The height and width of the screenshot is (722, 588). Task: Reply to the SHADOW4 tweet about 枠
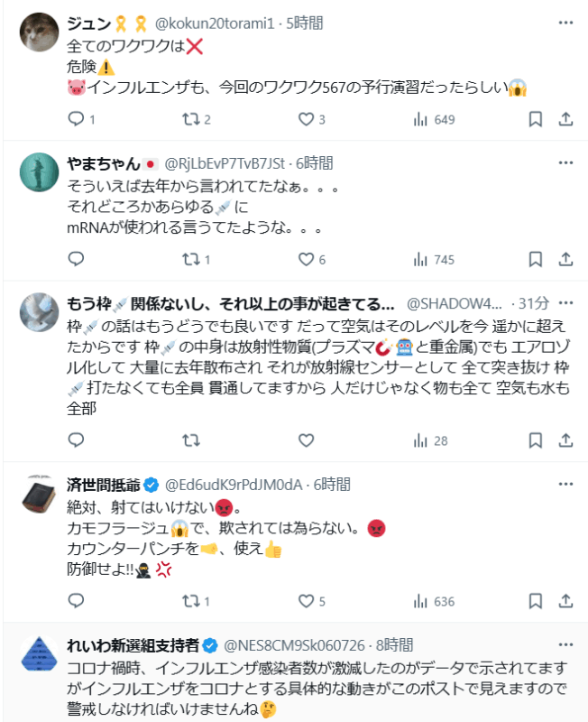(76, 440)
